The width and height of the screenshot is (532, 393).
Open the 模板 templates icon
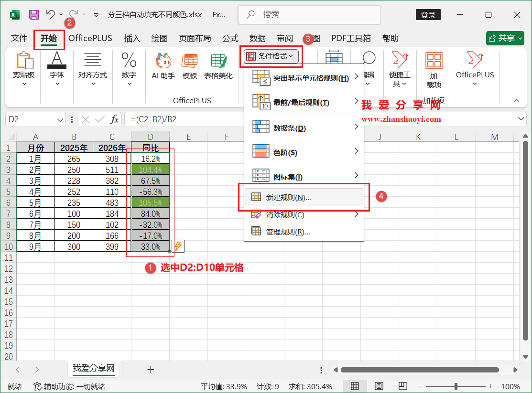[x=190, y=66]
